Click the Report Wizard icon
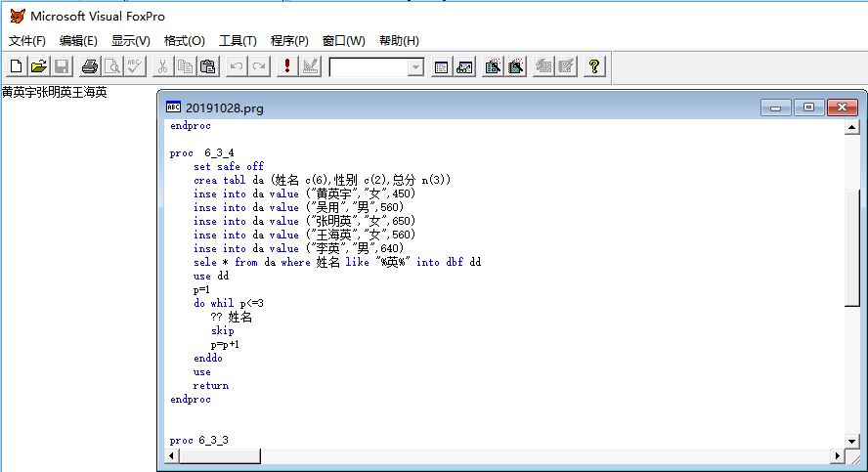This screenshot has width=868, height=472. coord(515,66)
